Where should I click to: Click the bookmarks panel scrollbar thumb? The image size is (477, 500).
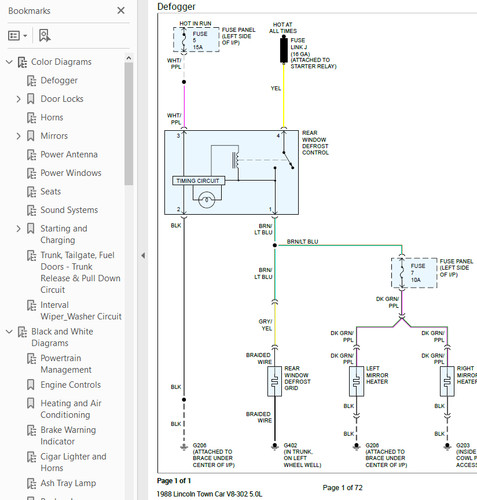[129, 123]
